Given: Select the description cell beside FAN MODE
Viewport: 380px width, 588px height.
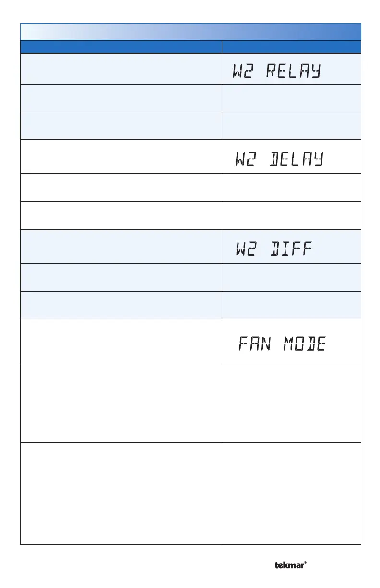Looking at the screenshot, I should [x=121, y=341].
